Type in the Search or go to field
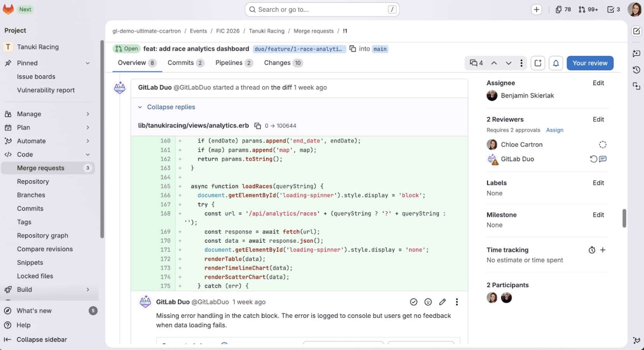644x350 pixels. 322,9
